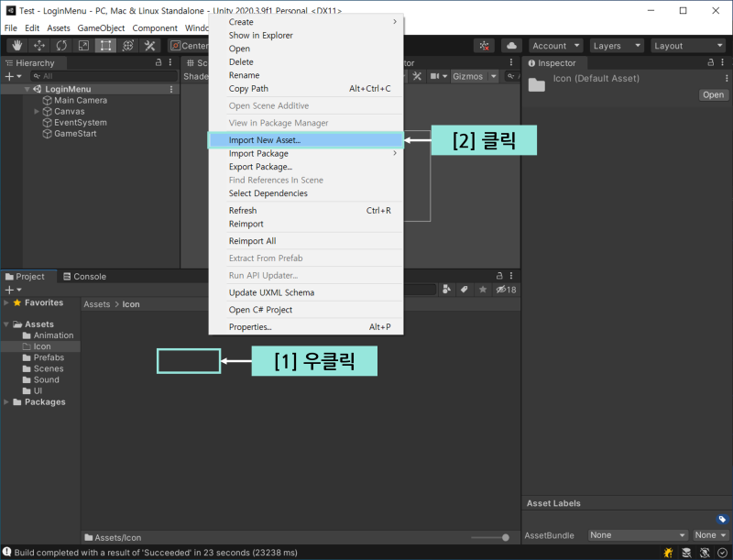Open the Layers dropdown
The height and width of the screenshot is (560, 733).
point(617,45)
